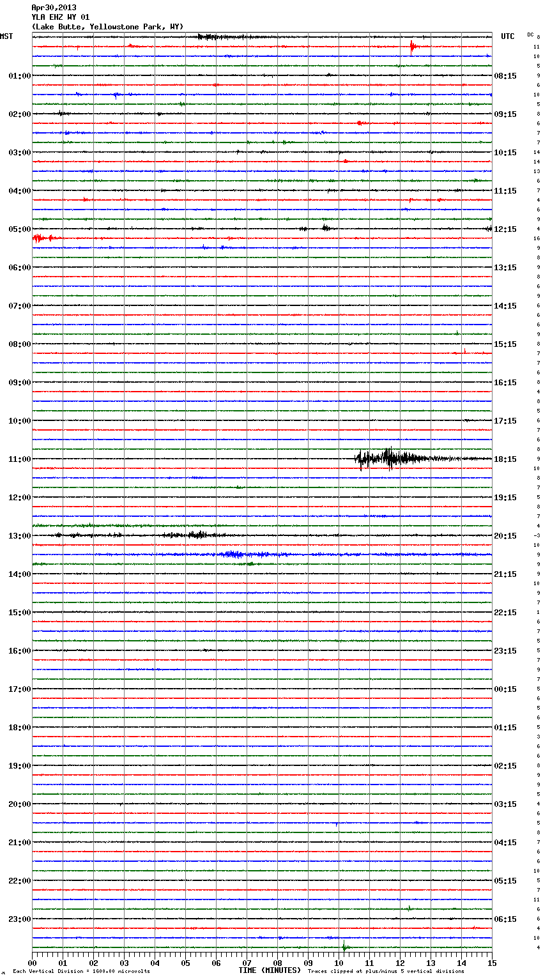Viewport: 543px width, 980px height.
Task: Select minute 00 on the bottom axis
Action: 33,963
